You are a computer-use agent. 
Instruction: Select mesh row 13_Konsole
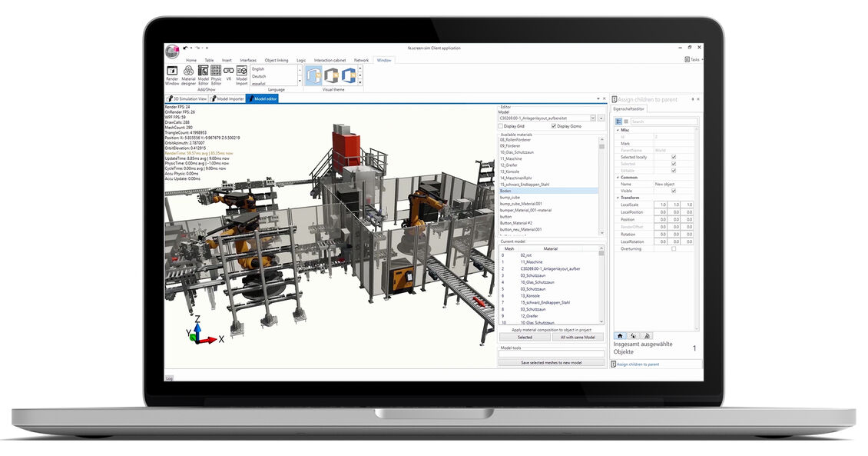tap(549, 296)
